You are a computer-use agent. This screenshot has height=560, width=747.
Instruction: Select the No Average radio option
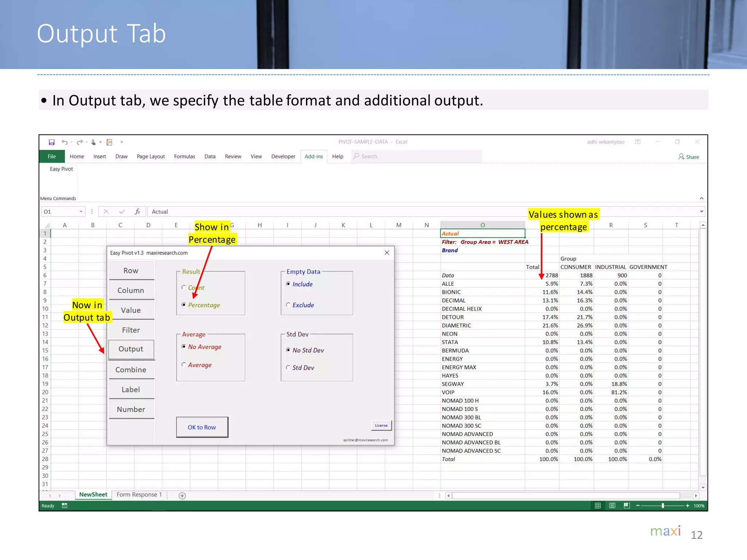point(184,347)
